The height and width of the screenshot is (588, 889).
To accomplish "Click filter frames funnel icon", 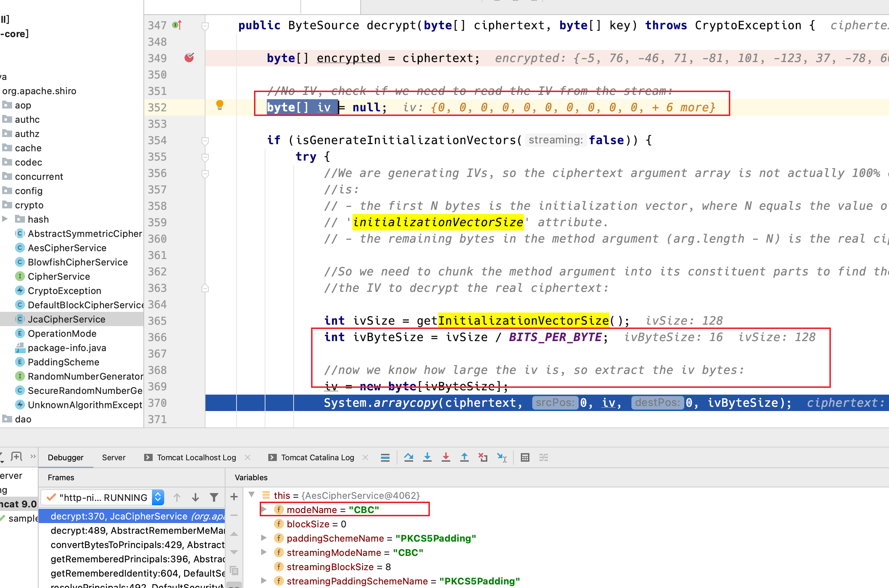I will [214, 497].
